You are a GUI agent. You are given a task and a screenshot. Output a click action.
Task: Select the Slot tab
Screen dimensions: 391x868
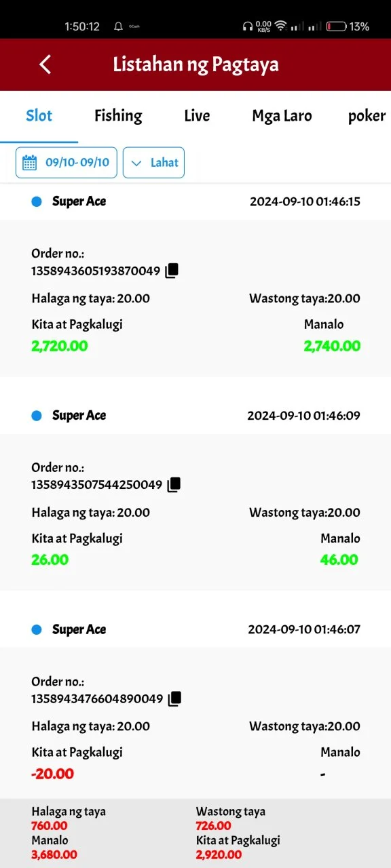click(39, 116)
